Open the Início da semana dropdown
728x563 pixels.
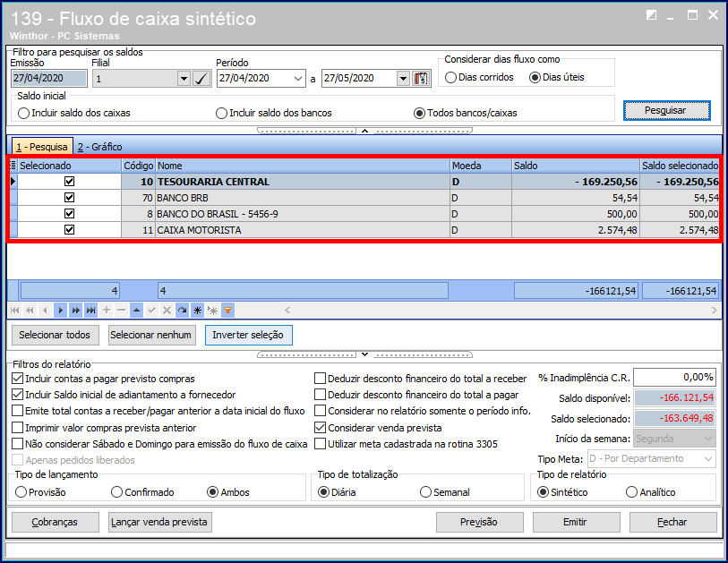click(708, 439)
